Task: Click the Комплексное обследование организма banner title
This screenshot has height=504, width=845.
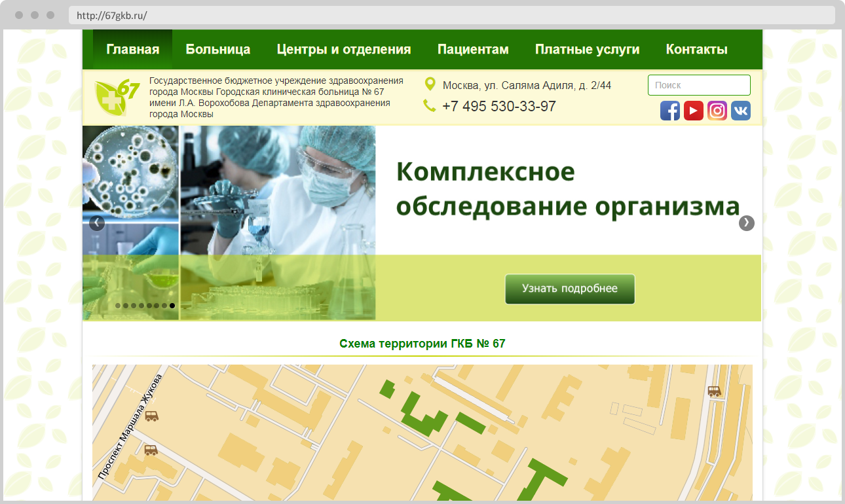Action: click(x=568, y=189)
